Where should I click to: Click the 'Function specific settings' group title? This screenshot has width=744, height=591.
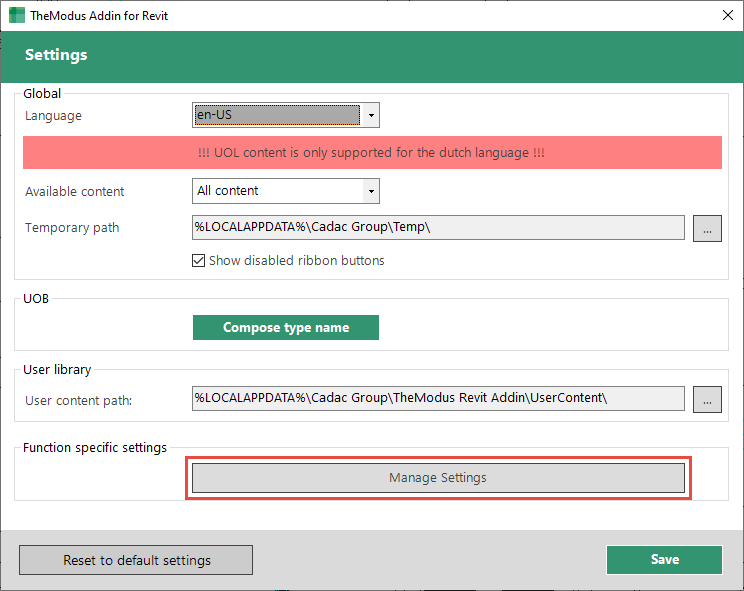95,448
